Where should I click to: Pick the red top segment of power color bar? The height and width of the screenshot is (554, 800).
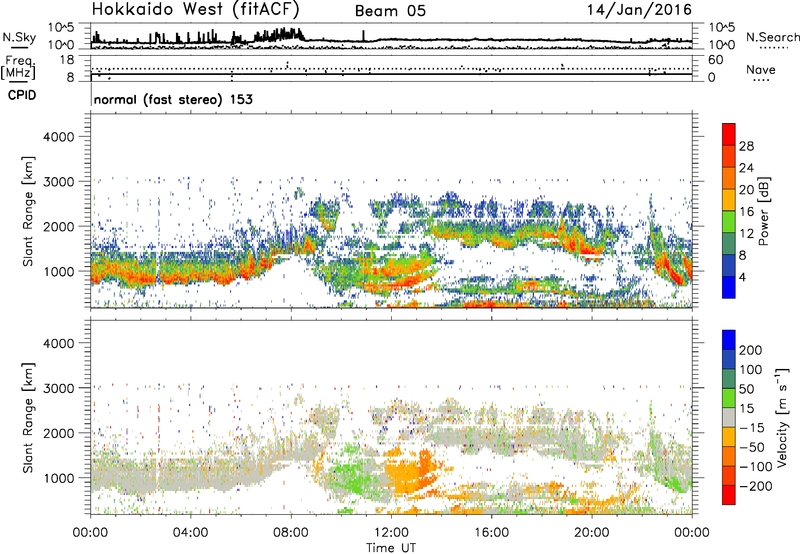[729, 135]
